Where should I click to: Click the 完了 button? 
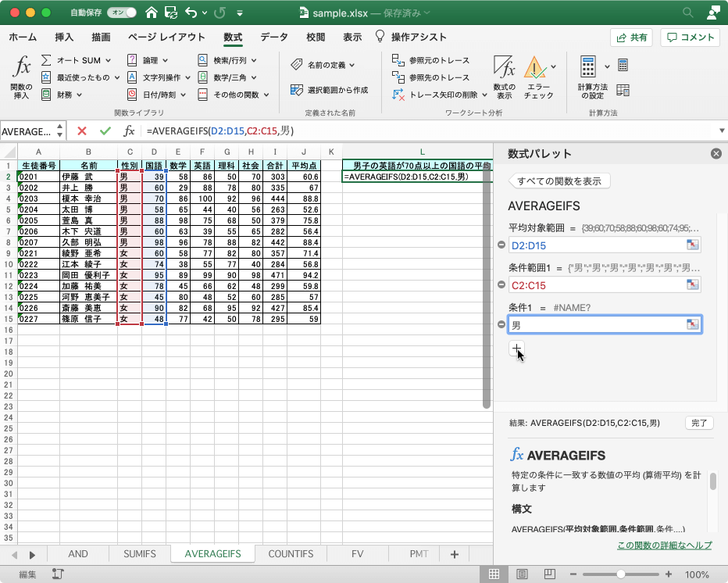pyautogui.click(x=699, y=423)
